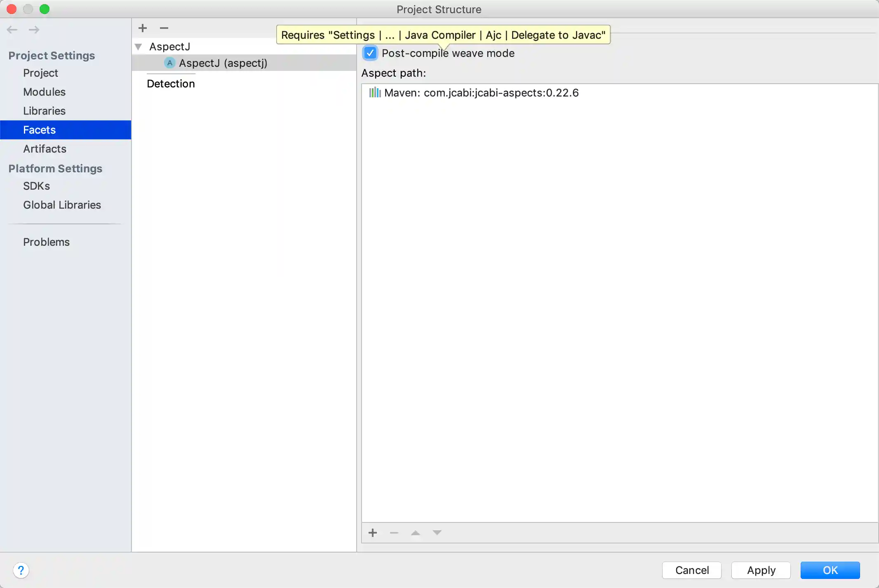Confirm settings with OK
This screenshot has height=588, width=879.
(830, 570)
